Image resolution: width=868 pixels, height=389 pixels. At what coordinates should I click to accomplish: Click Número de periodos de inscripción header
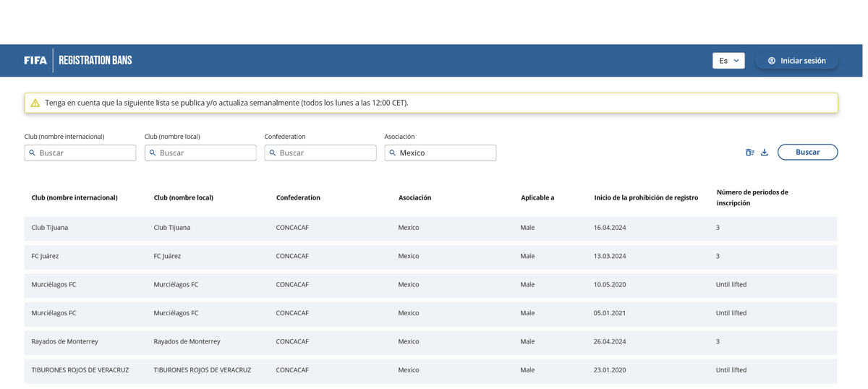click(752, 197)
